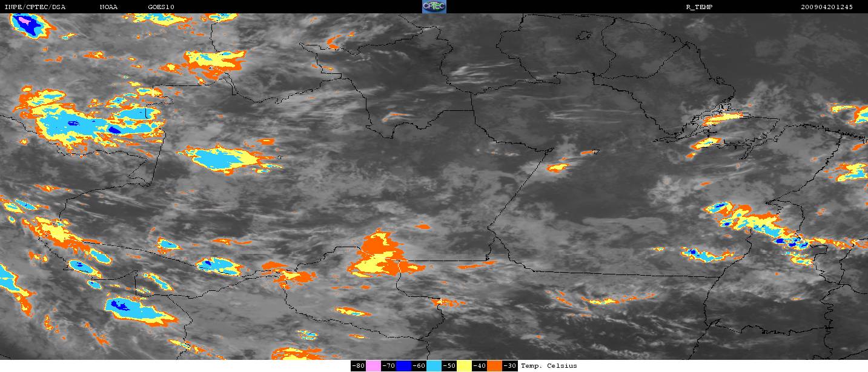Select the light blue swatch in the legend
Viewport: 868px width, 372px height.
point(434,366)
